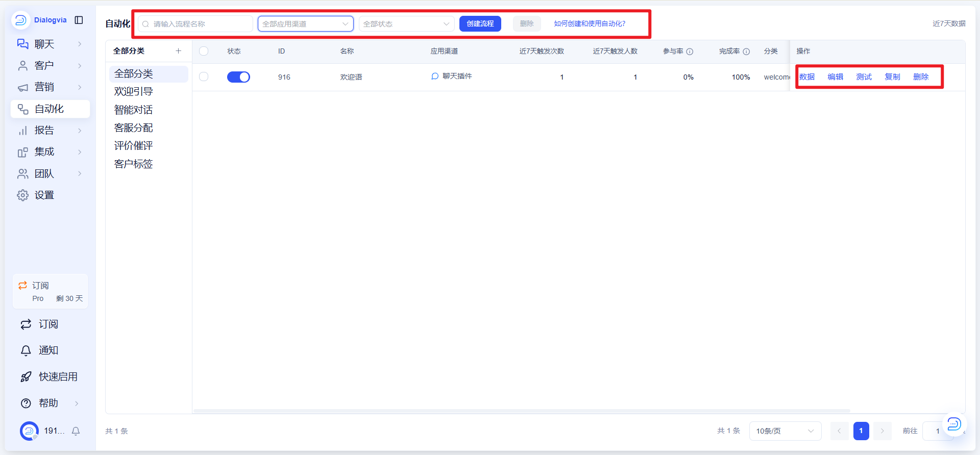The height and width of the screenshot is (455, 980).
Task: Open the 全部应用渠道 dropdown
Action: [x=305, y=24]
